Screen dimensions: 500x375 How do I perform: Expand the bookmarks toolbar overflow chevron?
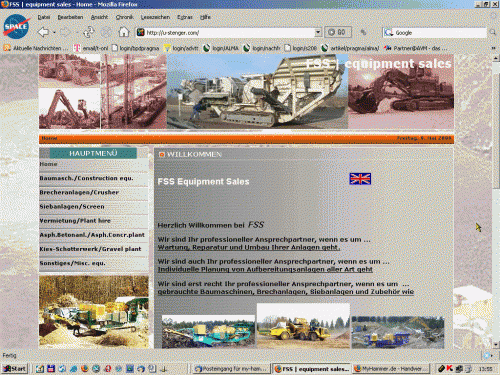tap(493, 48)
